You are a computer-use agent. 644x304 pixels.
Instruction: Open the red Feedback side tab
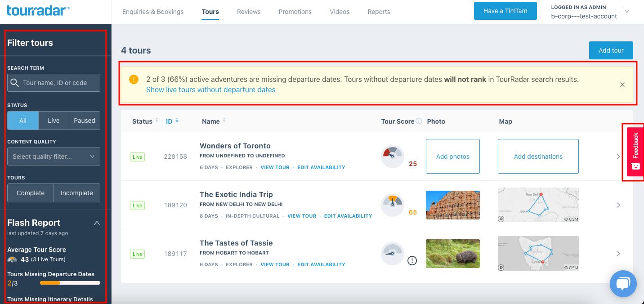635,152
